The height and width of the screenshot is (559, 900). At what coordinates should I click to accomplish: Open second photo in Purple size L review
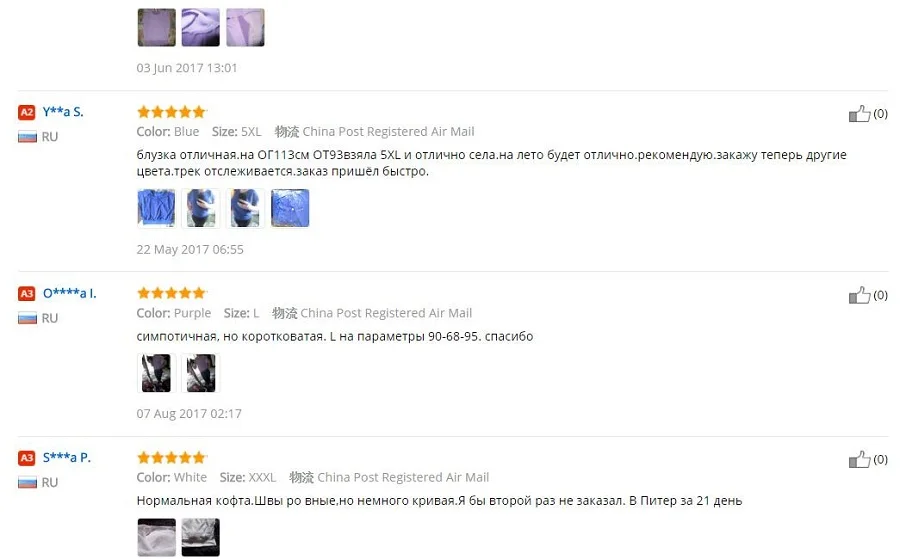(201, 373)
